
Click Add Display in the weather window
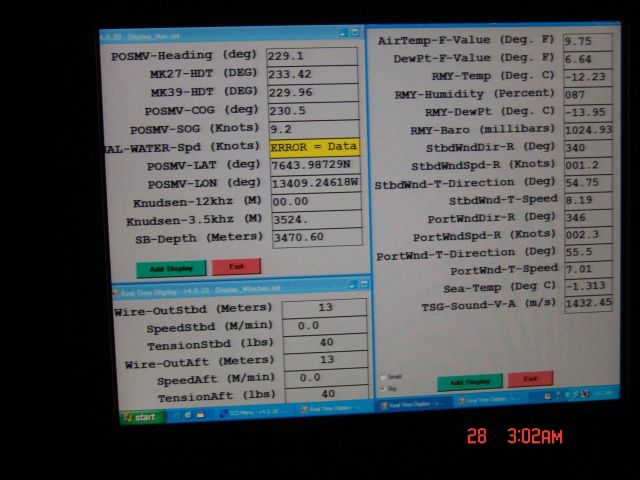(x=470, y=382)
